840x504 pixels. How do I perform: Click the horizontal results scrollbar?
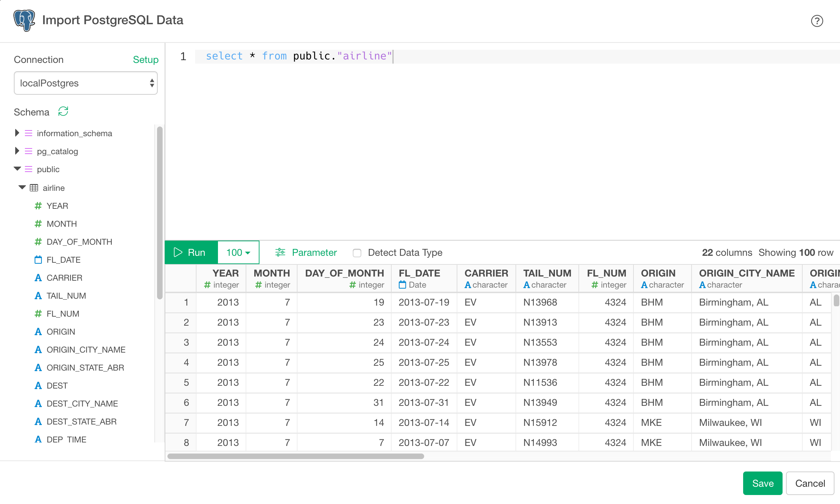click(295, 456)
